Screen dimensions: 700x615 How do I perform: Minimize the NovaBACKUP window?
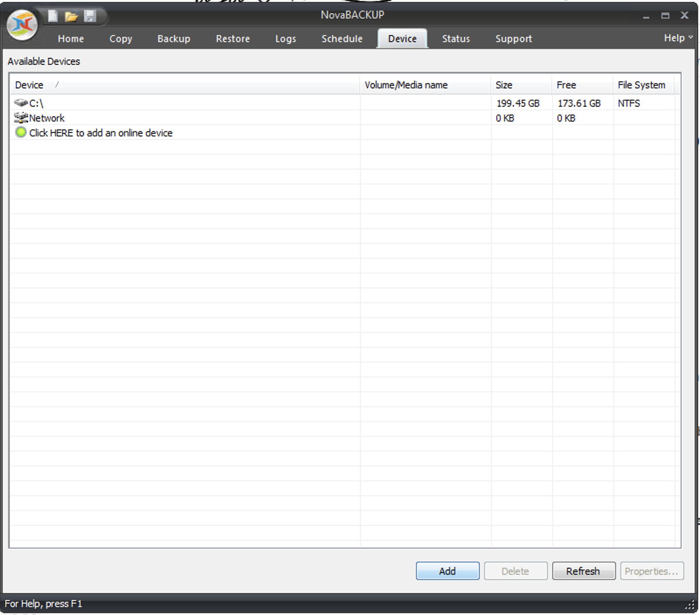[x=646, y=16]
